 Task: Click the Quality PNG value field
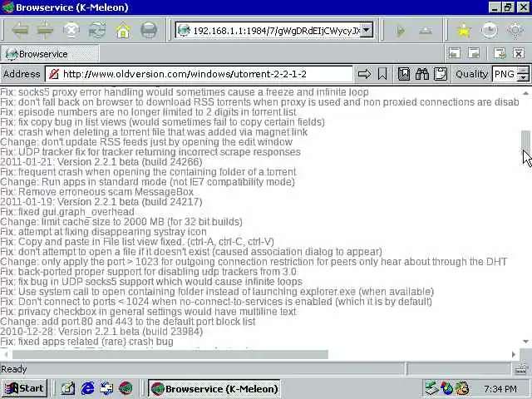coord(505,74)
